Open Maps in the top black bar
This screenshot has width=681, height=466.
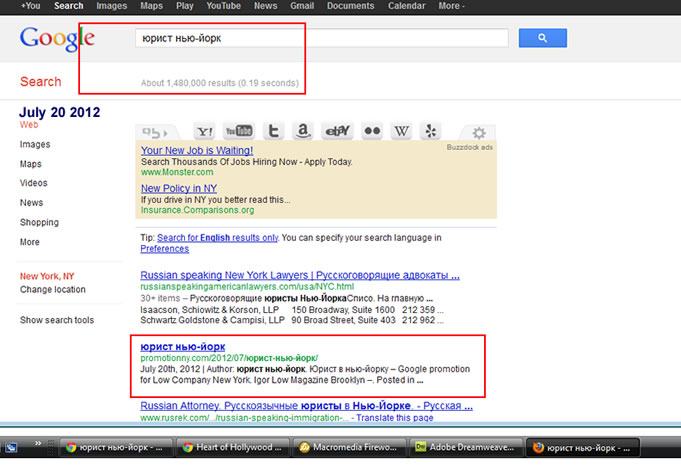151,6
